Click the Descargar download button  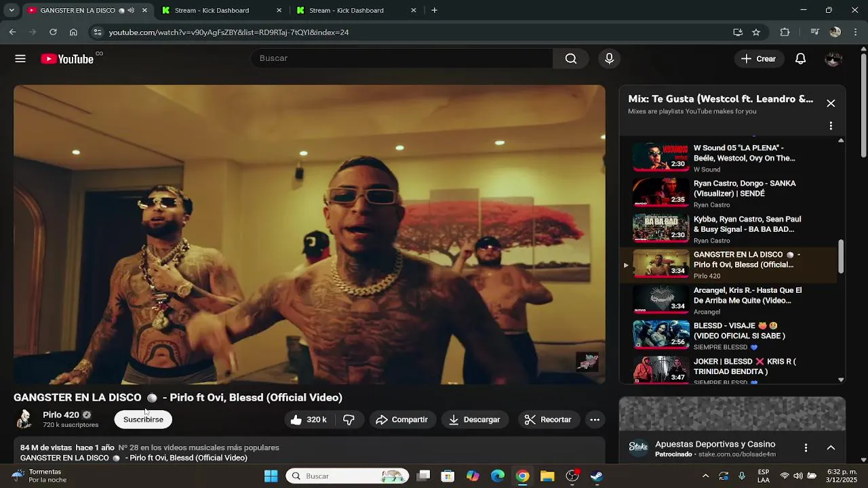tap(474, 420)
